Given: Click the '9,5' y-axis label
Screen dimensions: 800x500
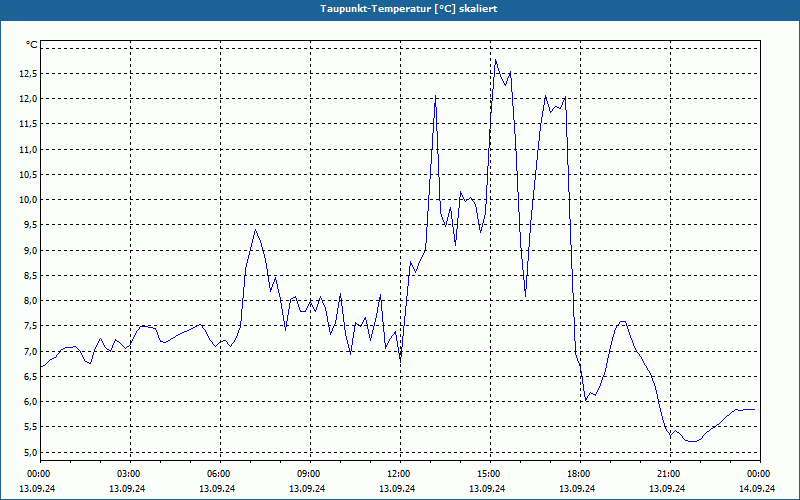Looking at the screenshot, I should (30, 225).
